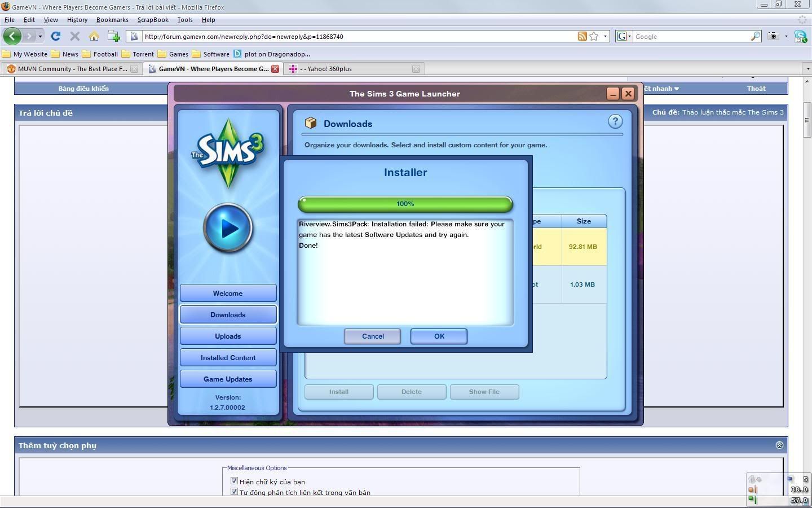This screenshot has height=508, width=812.
Task: Go to the Home page icon
Action: (94, 36)
